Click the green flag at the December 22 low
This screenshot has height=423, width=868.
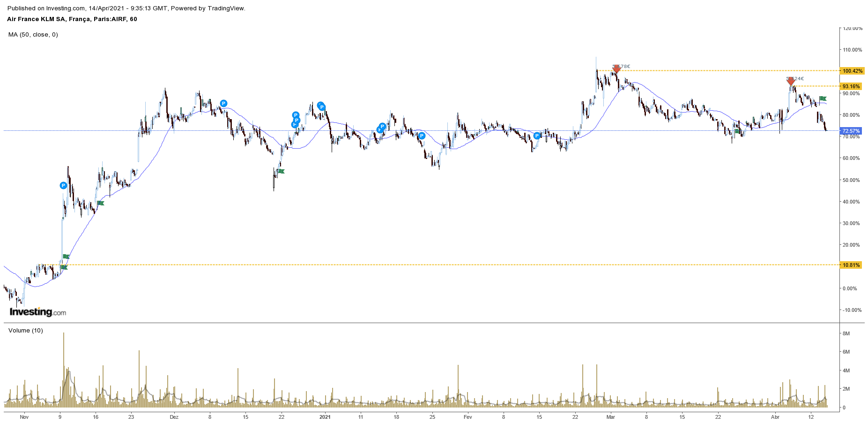(x=281, y=171)
